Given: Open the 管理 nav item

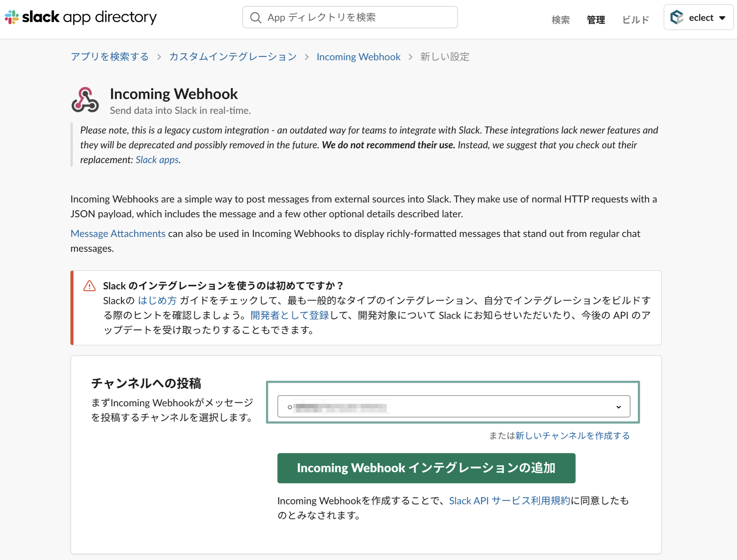Looking at the screenshot, I should pyautogui.click(x=596, y=20).
